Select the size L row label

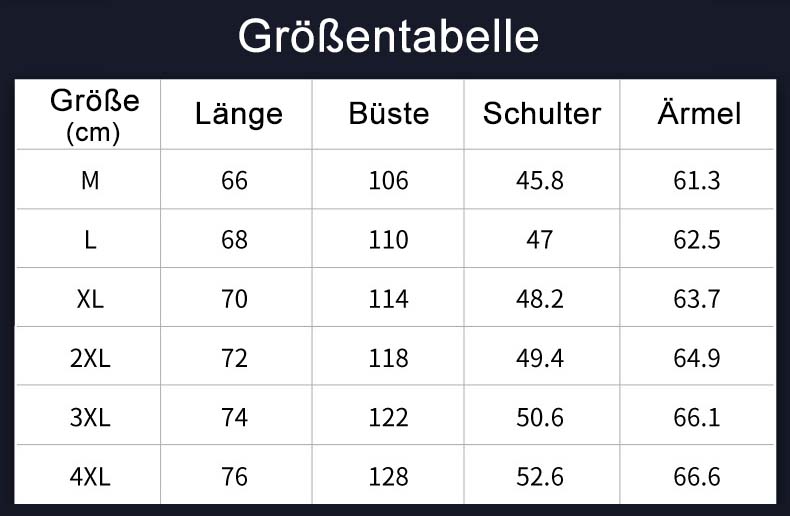pos(90,240)
